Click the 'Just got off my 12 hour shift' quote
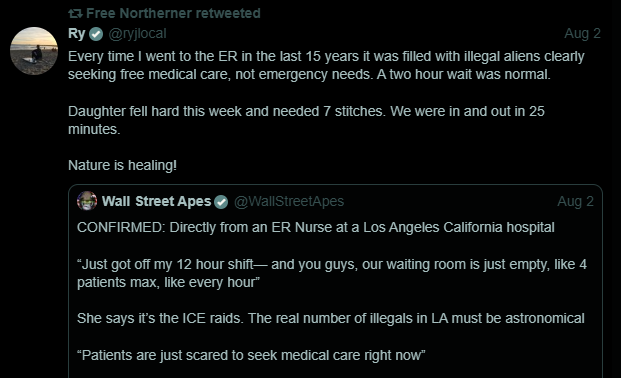 (332, 273)
